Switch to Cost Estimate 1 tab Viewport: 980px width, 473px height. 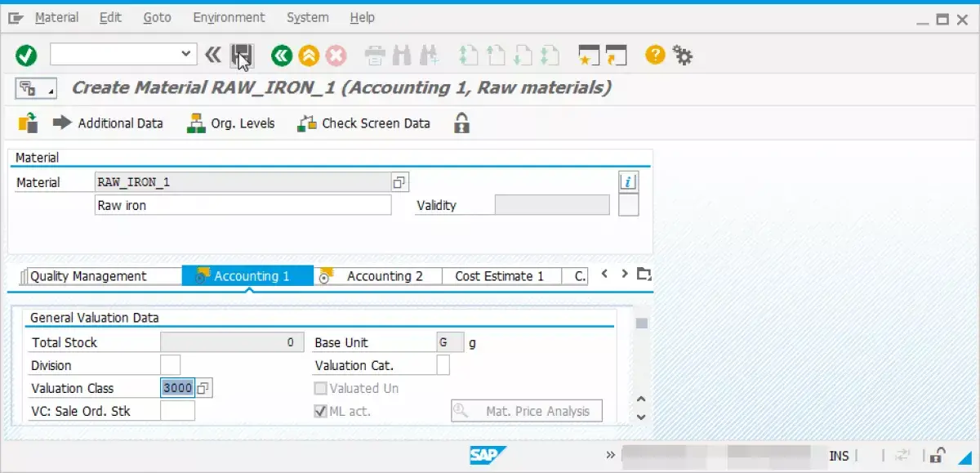tap(501, 276)
